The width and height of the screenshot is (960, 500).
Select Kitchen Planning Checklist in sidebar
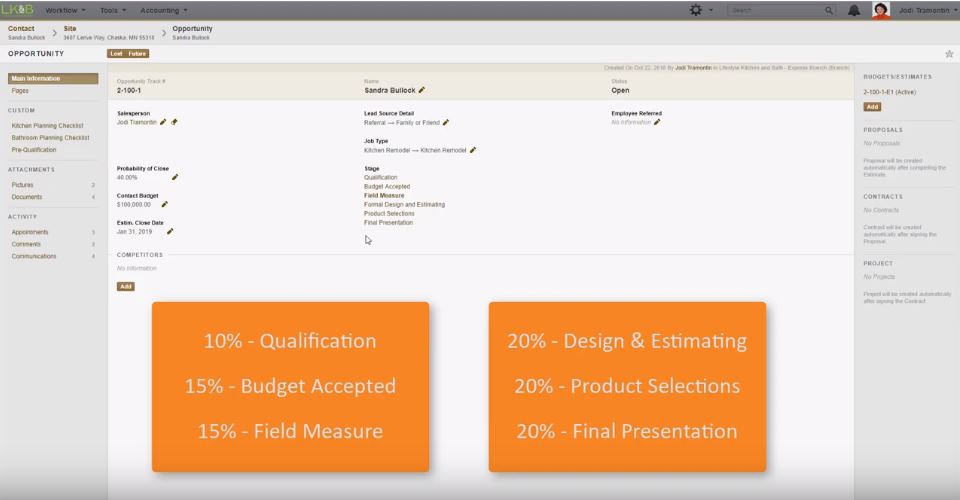pyautogui.click(x=50, y=126)
